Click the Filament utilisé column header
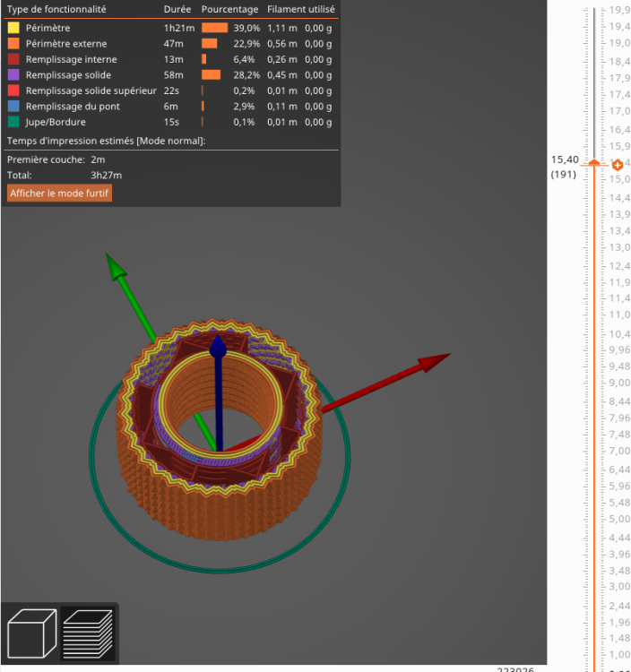631x672 pixels. (x=301, y=9)
